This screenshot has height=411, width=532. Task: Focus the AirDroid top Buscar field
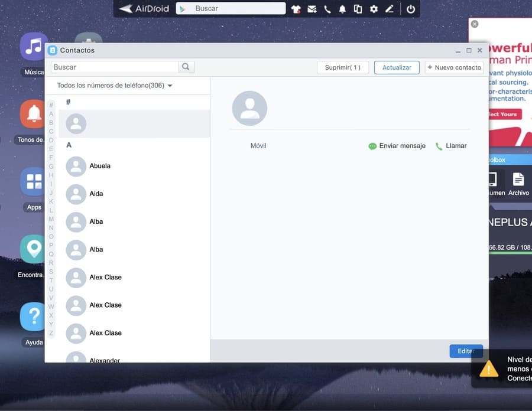pos(231,8)
